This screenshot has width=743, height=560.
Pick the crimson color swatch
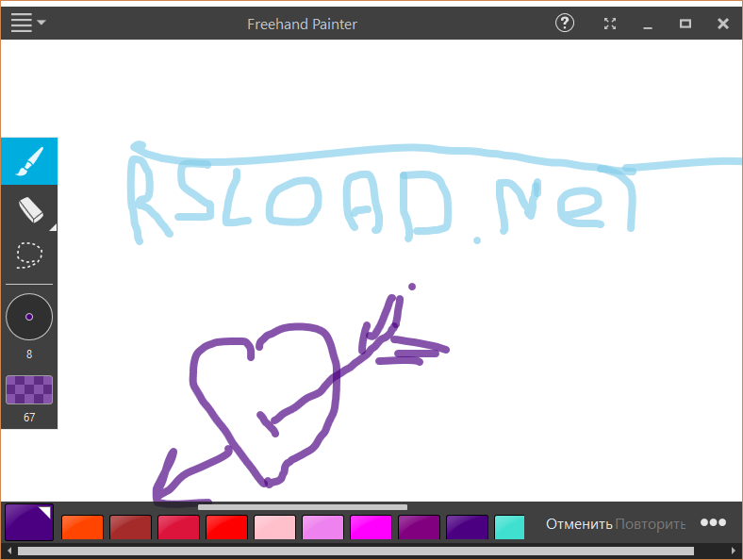point(178,527)
